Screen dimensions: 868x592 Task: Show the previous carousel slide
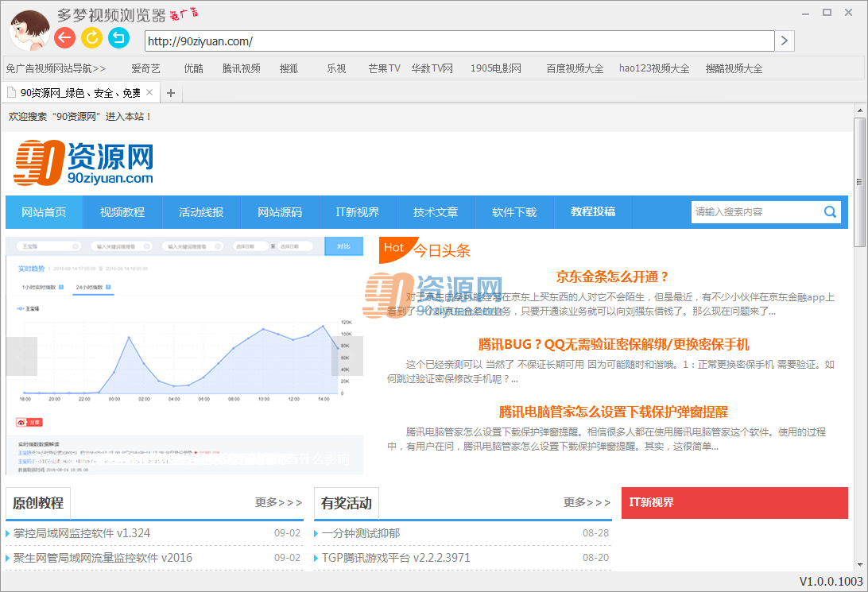[x=21, y=356]
